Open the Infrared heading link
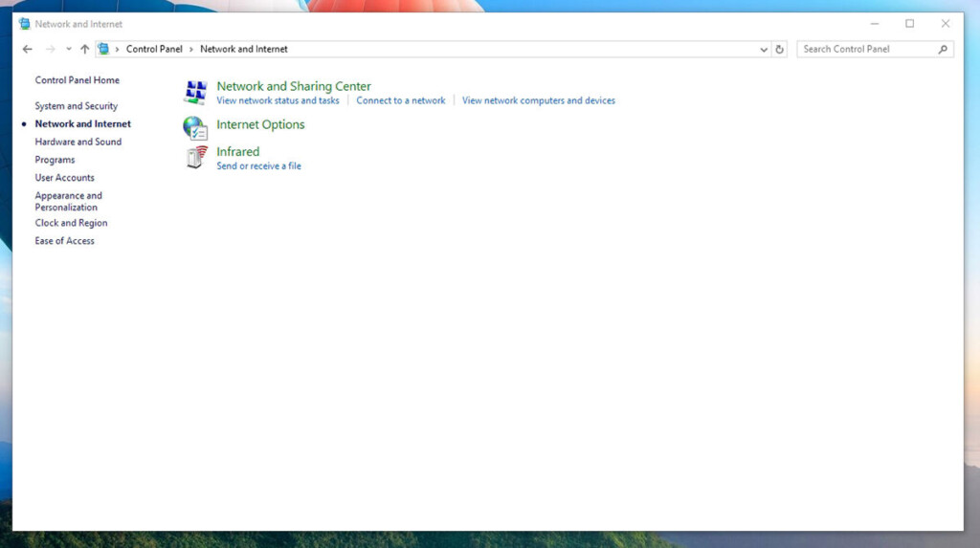 (x=238, y=151)
